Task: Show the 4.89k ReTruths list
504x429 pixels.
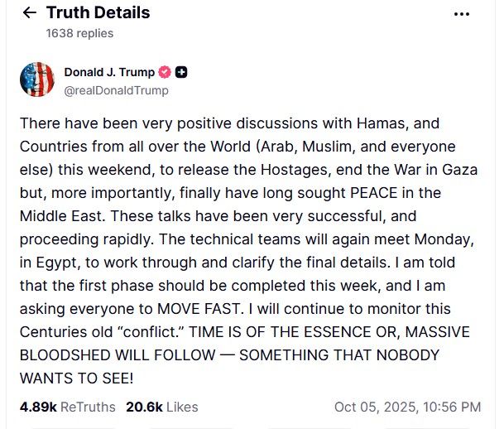Action: [x=68, y=407]
